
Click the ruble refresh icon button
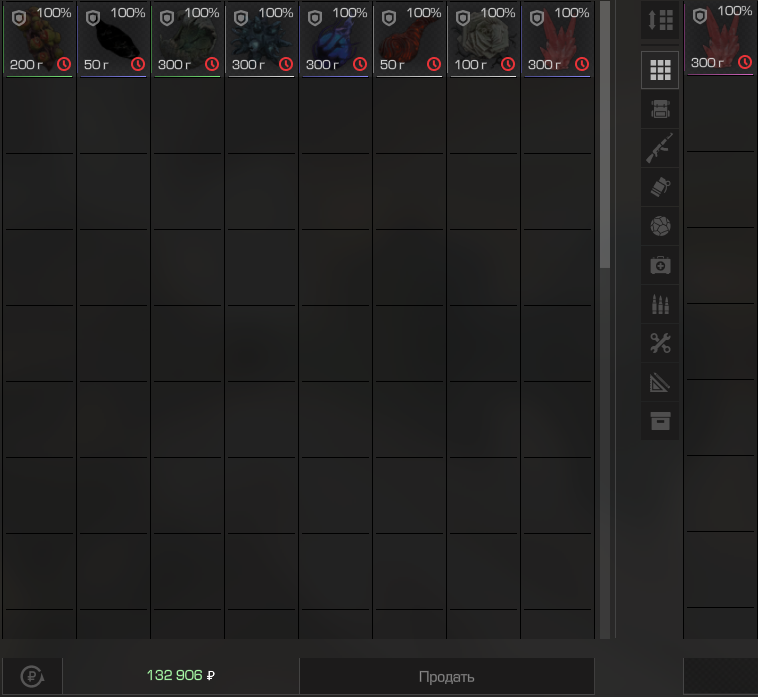32,676
